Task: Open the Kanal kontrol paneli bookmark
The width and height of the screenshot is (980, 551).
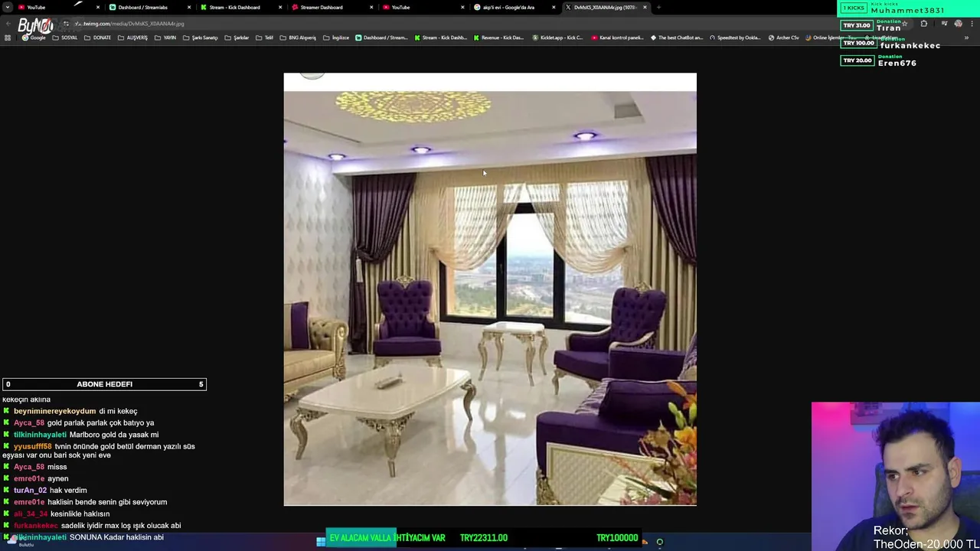Action: pos(617,37)
